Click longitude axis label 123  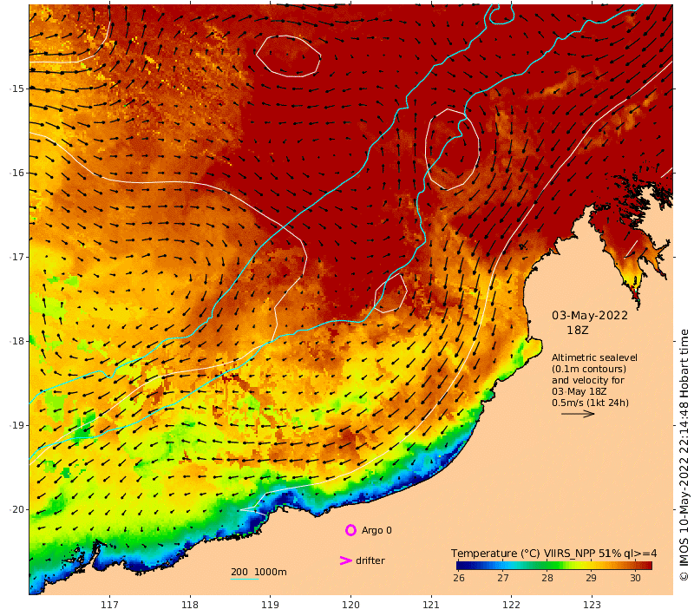pyautogui.click(x=593, y=605)
